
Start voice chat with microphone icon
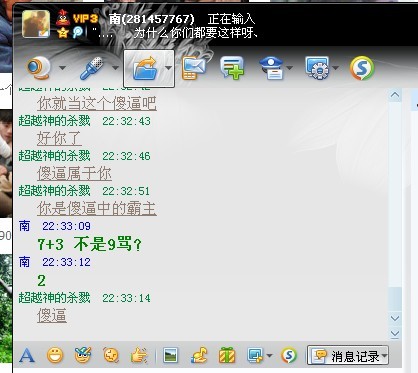pos(92,68)
